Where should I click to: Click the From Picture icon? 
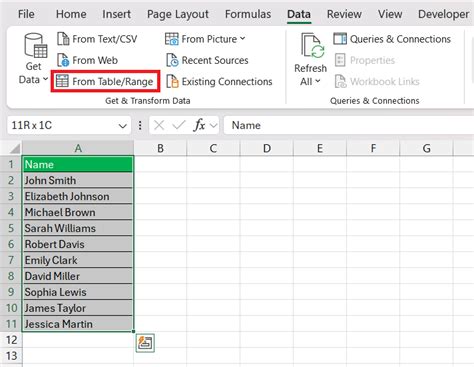click(172, 39)
